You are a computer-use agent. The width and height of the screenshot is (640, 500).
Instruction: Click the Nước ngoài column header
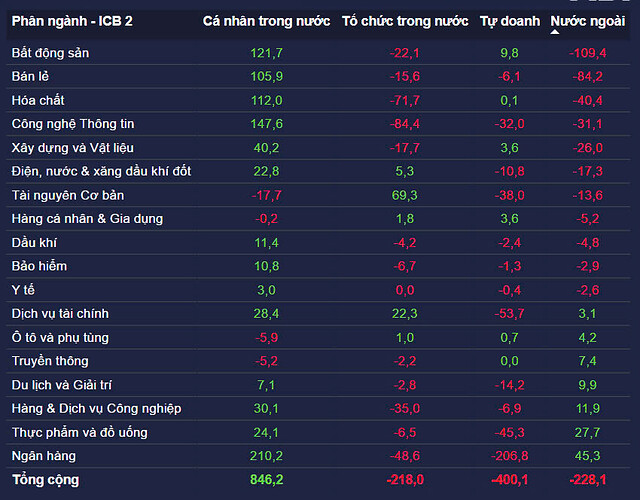588,21
